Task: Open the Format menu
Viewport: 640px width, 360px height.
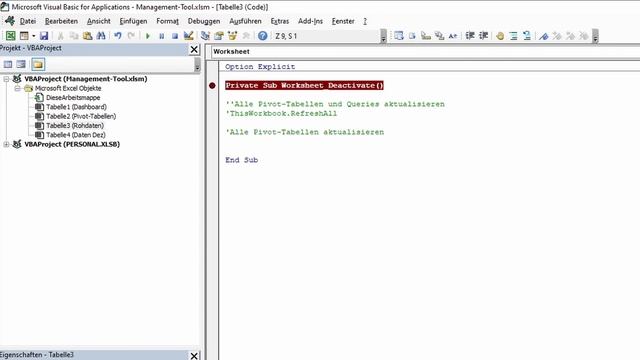Action: click(x=167, y=21)
